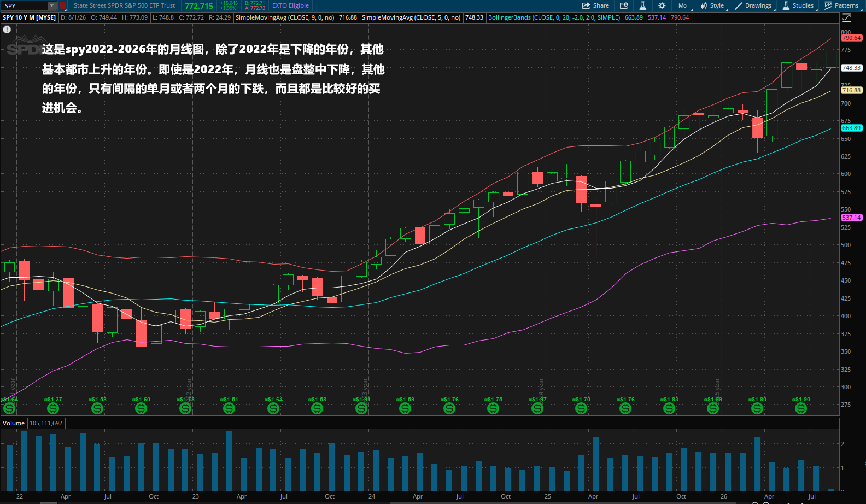Click the Bollinger mid value 663.89 in header

pos(634,17)
